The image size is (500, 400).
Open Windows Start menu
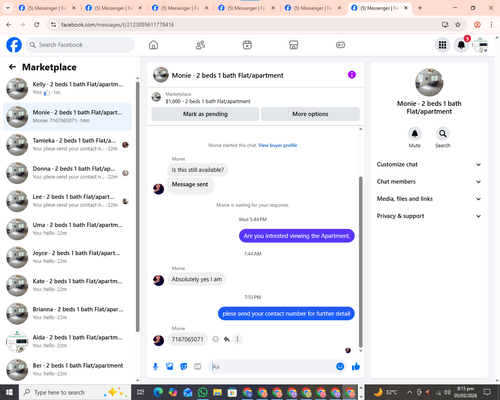pyautogui.click(x=9, y=392)
